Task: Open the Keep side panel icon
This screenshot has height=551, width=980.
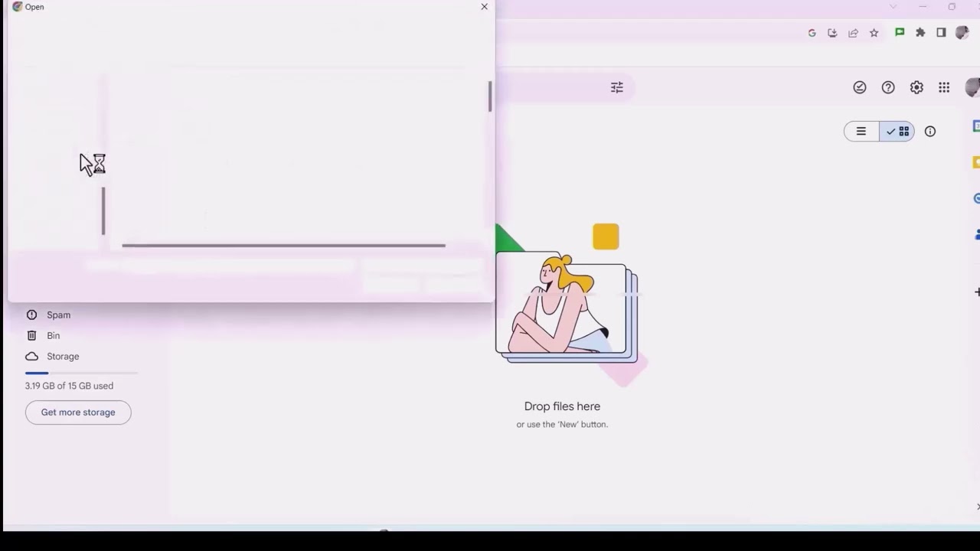Action: coord(976,162)
